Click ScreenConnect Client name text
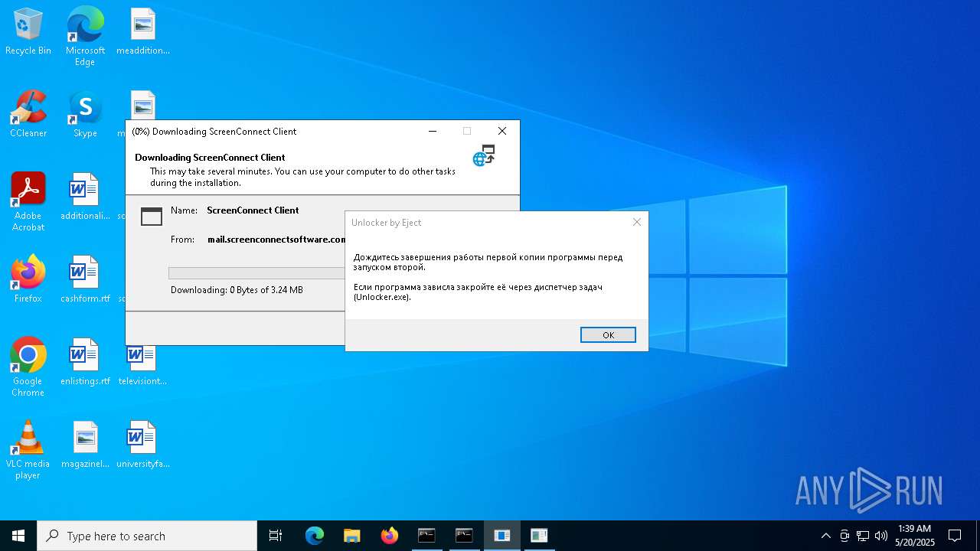The height and width of the screenshot is (551, 980). pyautogui.click(x=253, y=210)
